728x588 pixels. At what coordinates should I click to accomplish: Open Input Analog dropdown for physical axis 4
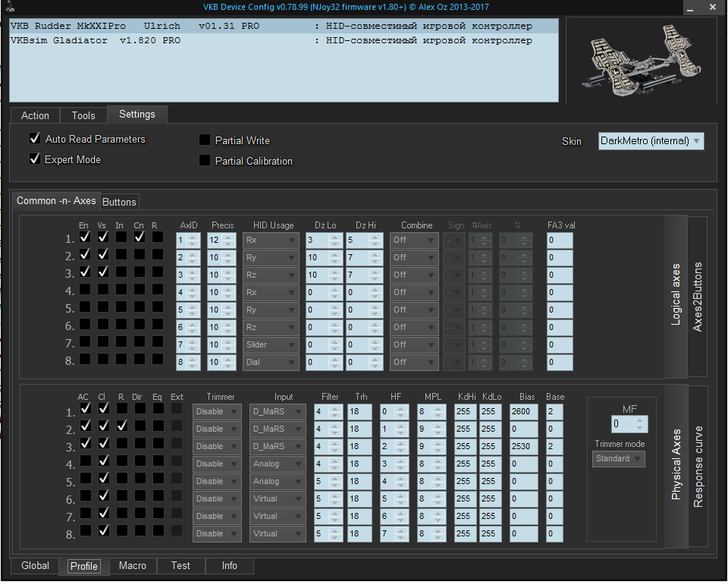[278, 464]
